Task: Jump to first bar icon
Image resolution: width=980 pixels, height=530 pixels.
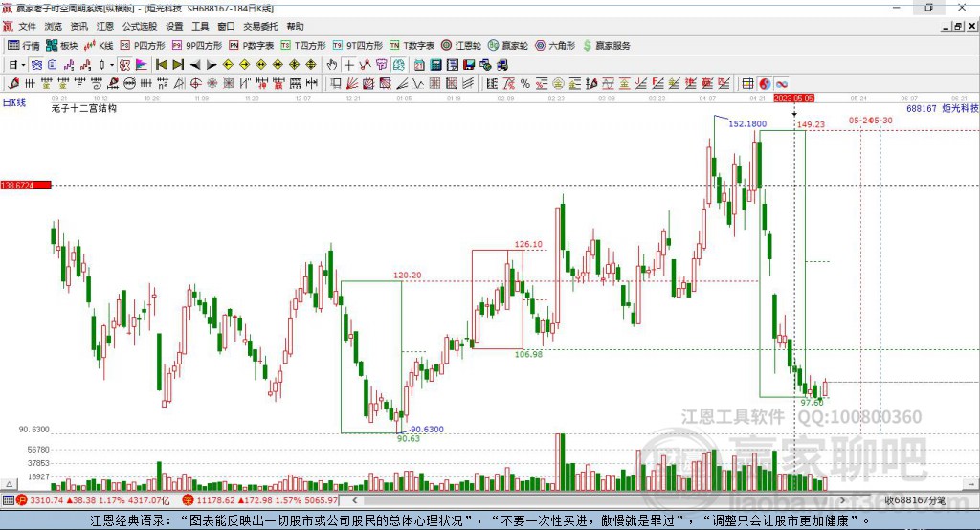Action: [x=161, y=65]
